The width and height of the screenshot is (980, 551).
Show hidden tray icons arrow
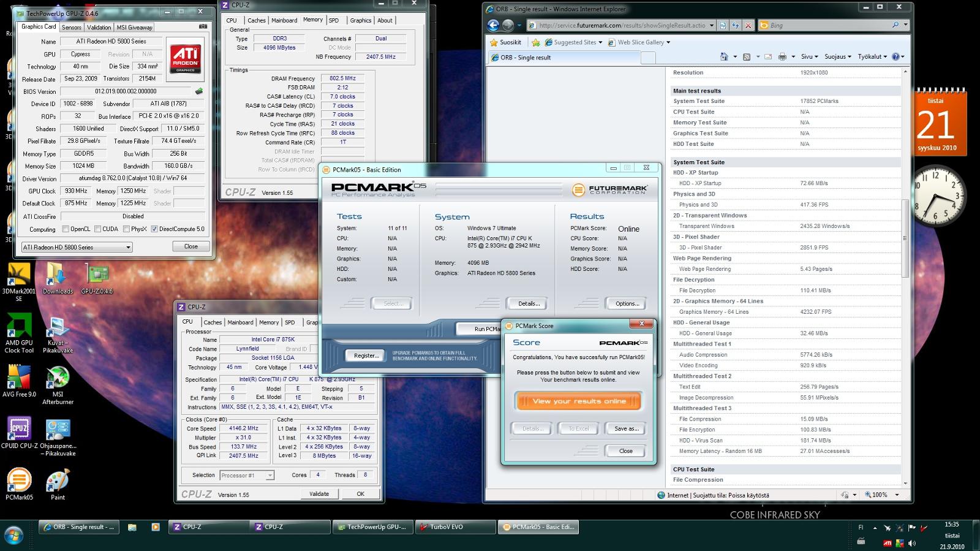pos(874,527)
